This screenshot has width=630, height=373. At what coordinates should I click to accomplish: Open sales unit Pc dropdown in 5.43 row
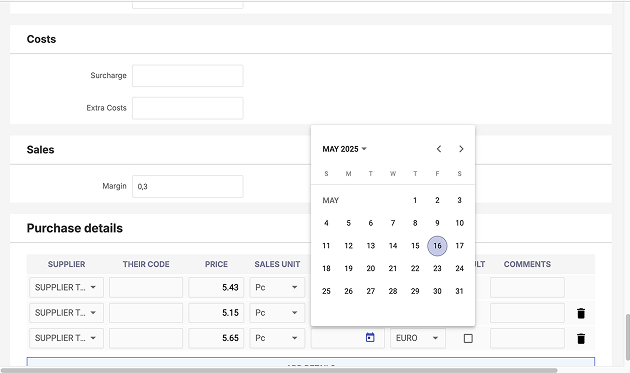tap(277, 287)
